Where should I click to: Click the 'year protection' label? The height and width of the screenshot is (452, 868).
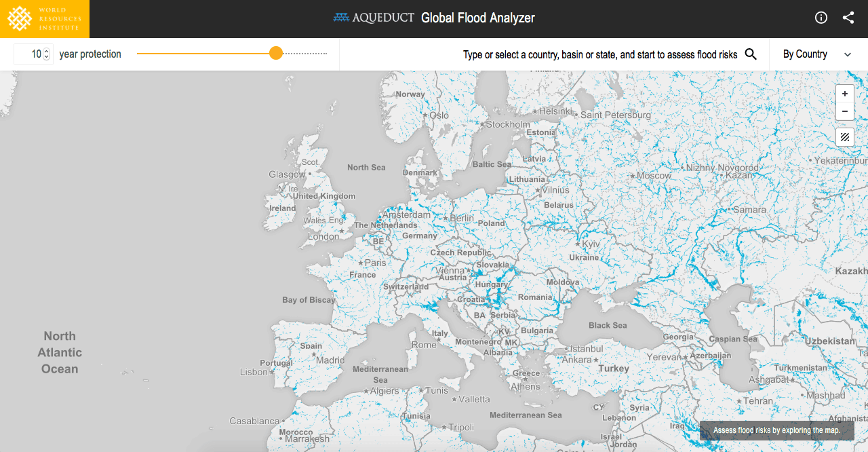pyautogui.click(x=90, y=54)
